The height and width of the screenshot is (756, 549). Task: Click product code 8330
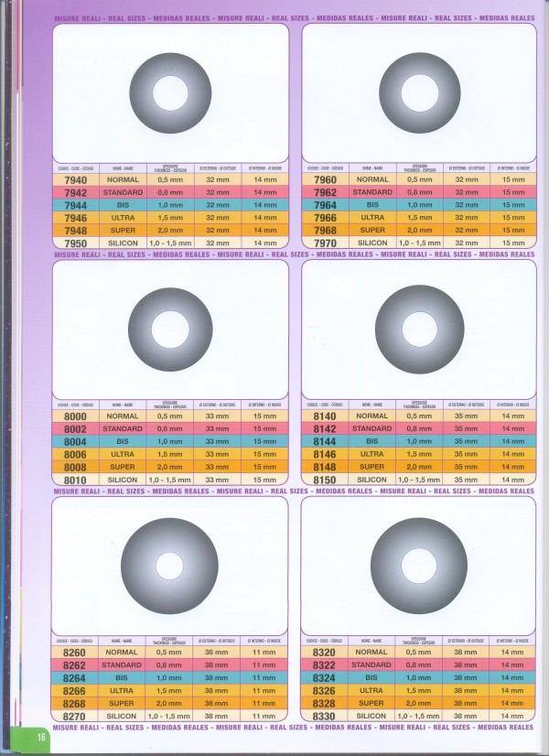pos(324,717)
